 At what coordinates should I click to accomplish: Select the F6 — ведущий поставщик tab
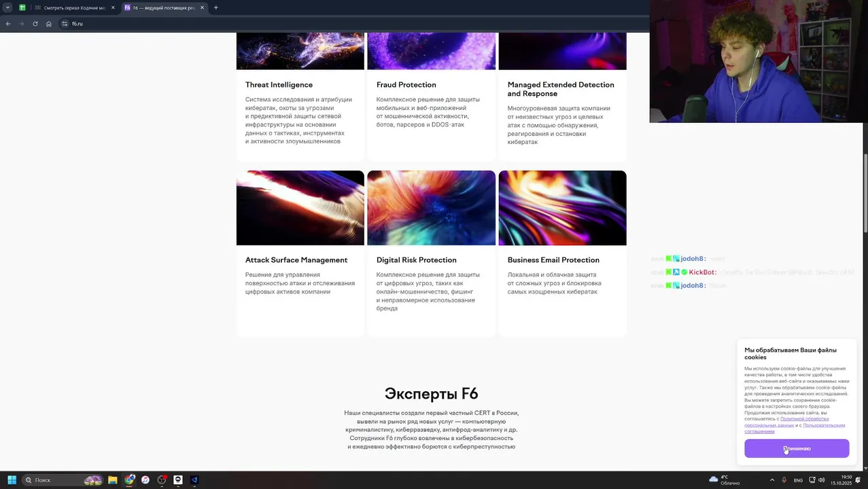163,7
